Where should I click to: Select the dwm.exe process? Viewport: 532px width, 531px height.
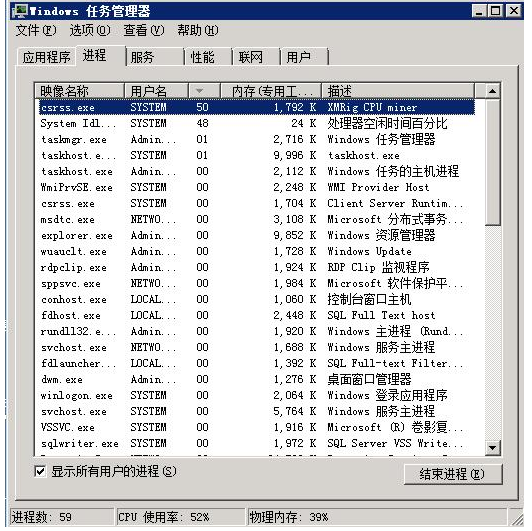pyautogui.click(x=257, y=379)
